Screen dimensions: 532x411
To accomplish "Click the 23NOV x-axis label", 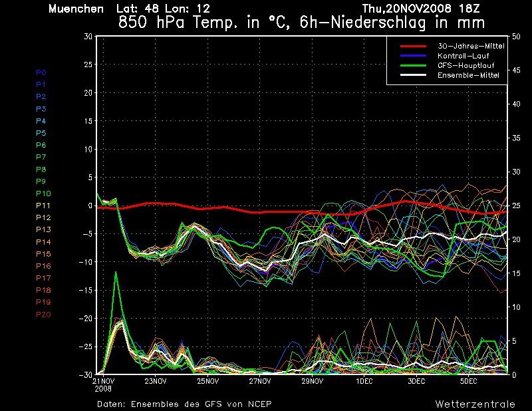I will coord(156,382).
